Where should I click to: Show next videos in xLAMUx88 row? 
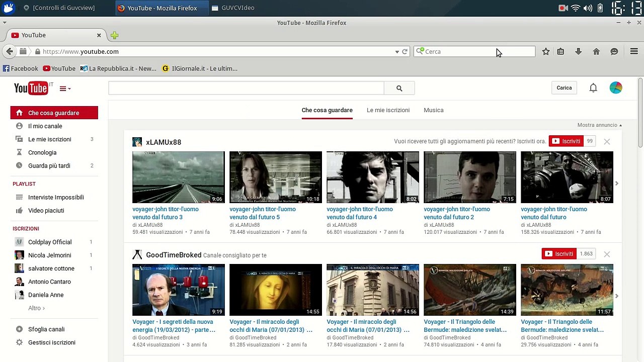[x=617, y=184]
